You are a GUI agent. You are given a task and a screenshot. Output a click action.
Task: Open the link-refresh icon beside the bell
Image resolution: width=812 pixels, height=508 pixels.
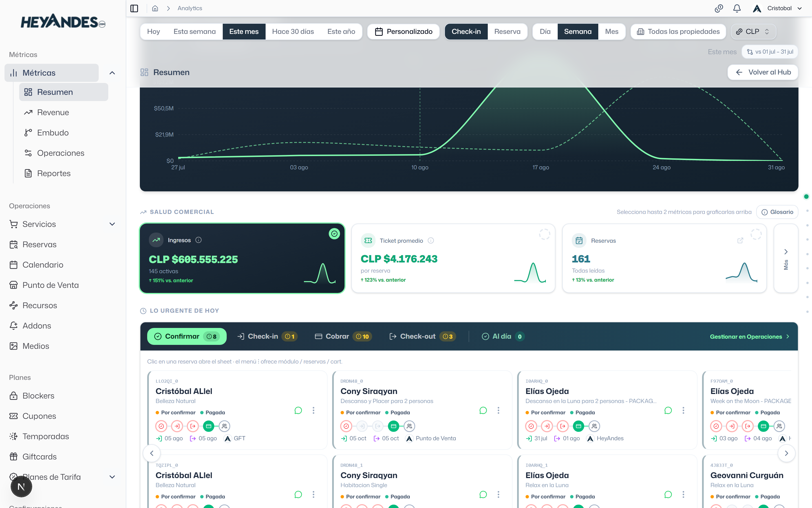[x=719, y=8]
